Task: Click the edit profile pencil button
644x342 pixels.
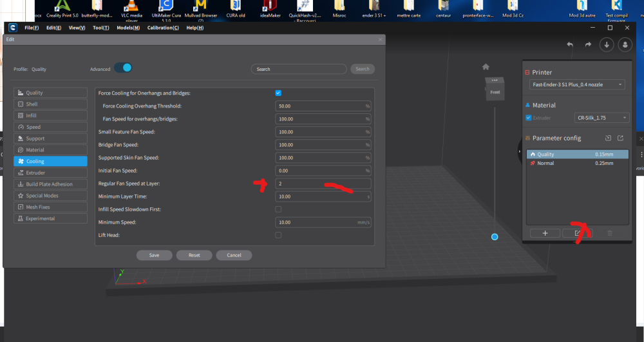Action: tap(578, 233)
